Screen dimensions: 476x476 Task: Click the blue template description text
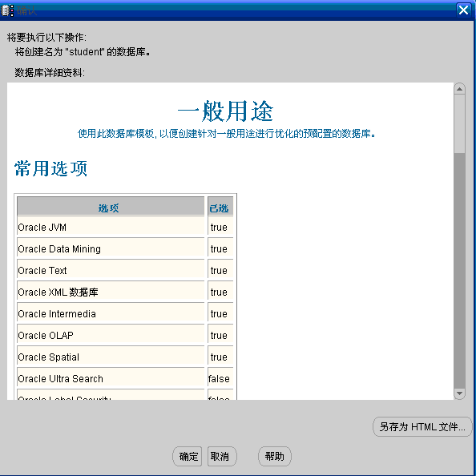pos(227,134)
